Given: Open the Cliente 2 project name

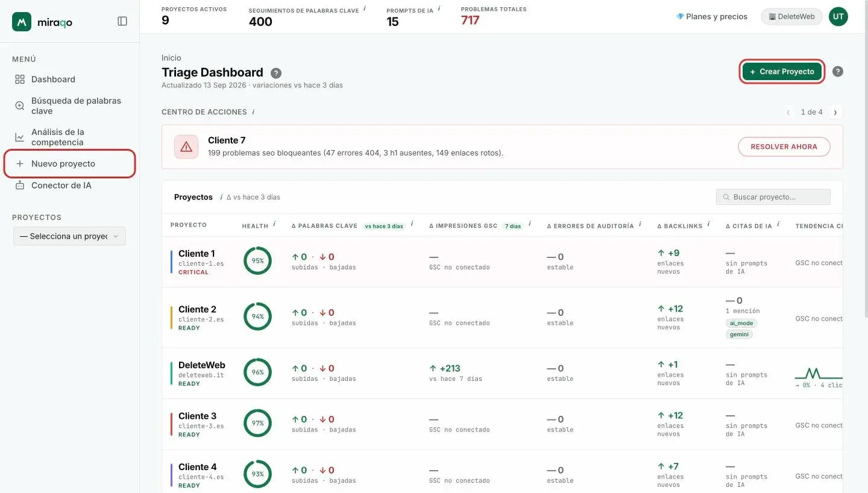Looking at the screenshot, I should tap(197, 310).
